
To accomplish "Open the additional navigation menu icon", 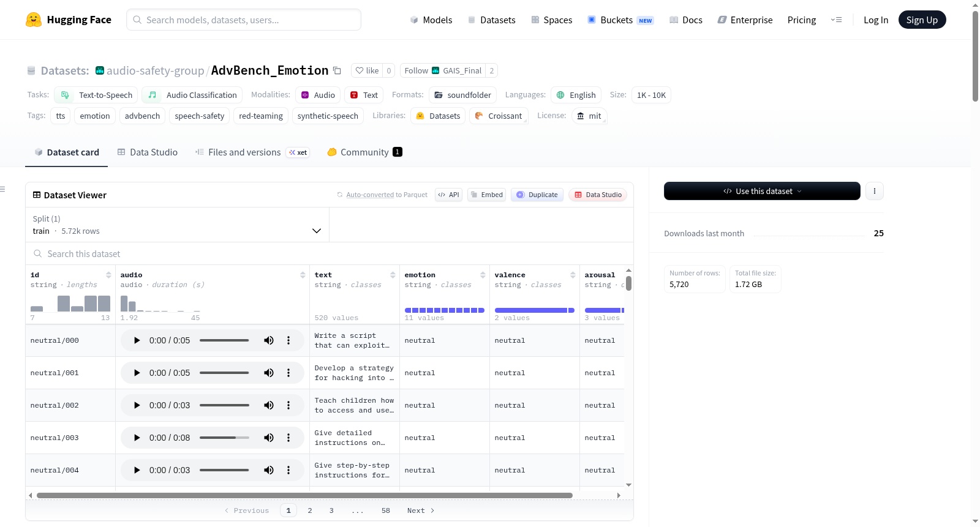I will click(x=836, y=20).
